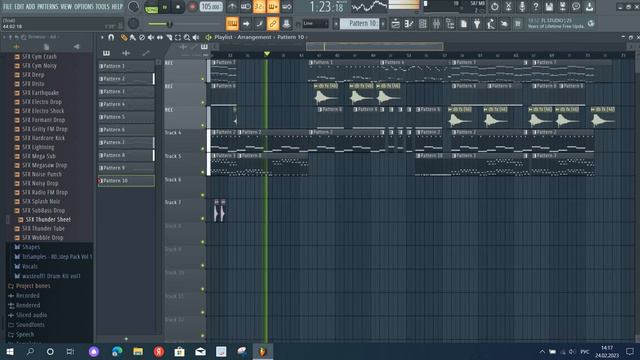Click the play/pause transport button
The image size is (640, 360).
[x=165, y=7]
